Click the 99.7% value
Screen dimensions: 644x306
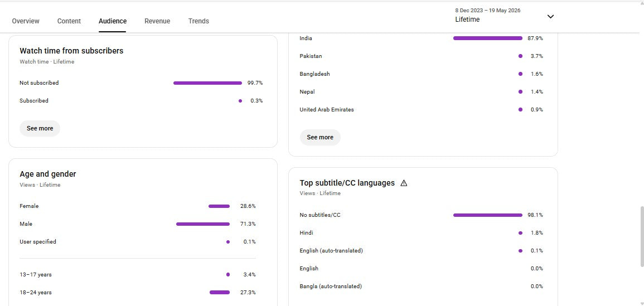point(255,83)
